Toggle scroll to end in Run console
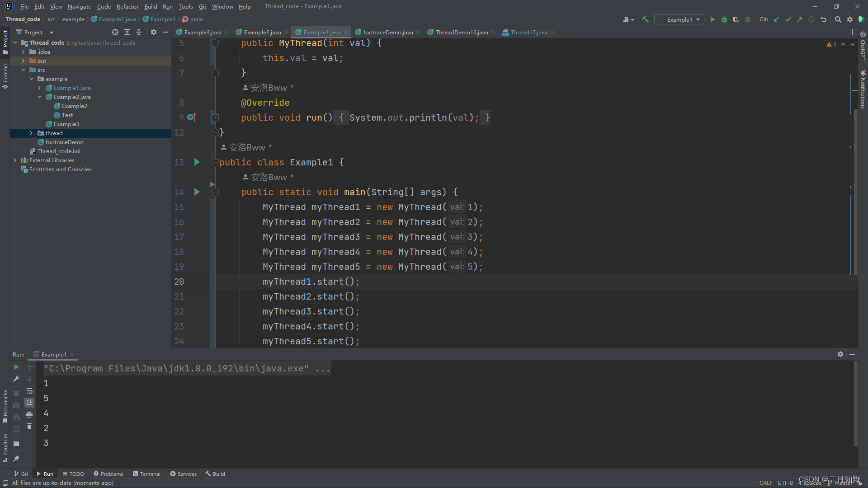 tap(29, 402)
